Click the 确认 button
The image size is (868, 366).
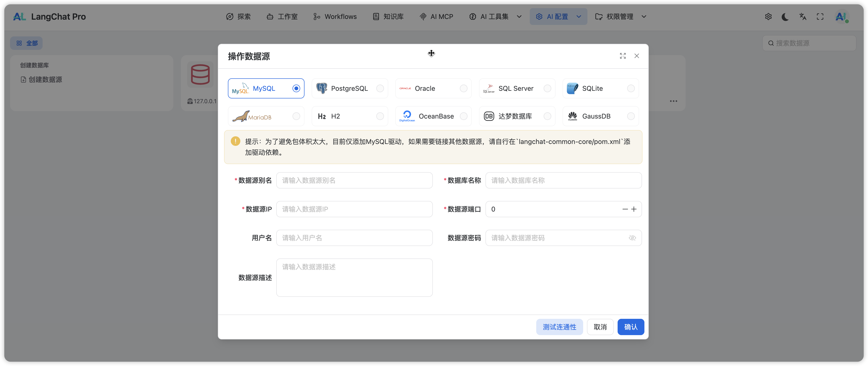tap(631, 327)
